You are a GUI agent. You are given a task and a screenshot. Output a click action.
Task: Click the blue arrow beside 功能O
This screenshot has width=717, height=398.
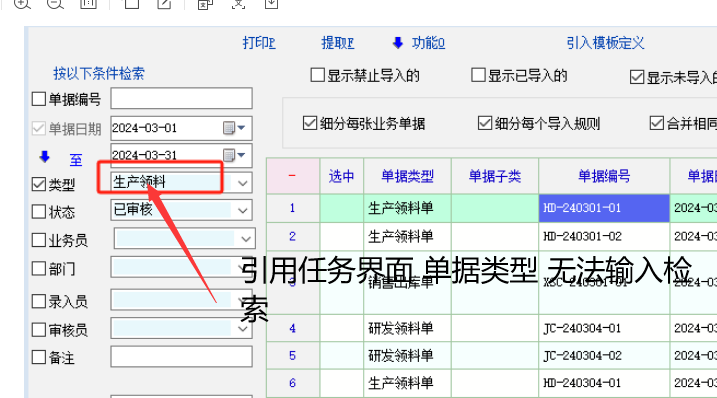(398, 43)
